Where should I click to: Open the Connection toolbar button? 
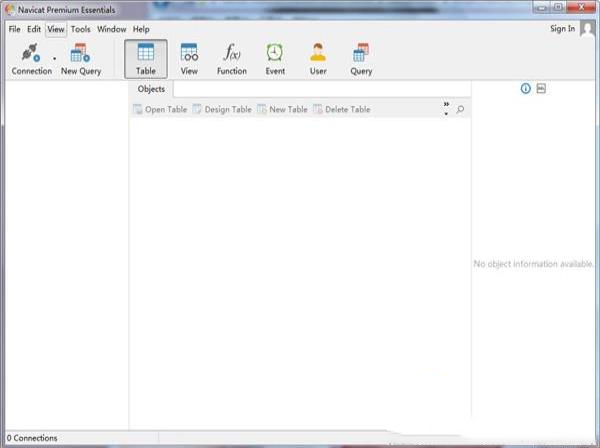(x=31, y=59)
